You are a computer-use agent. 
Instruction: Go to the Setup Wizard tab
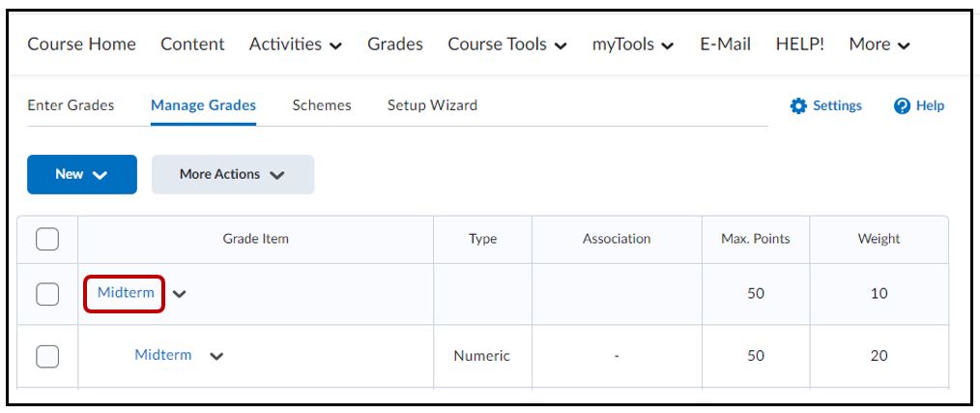432,105
